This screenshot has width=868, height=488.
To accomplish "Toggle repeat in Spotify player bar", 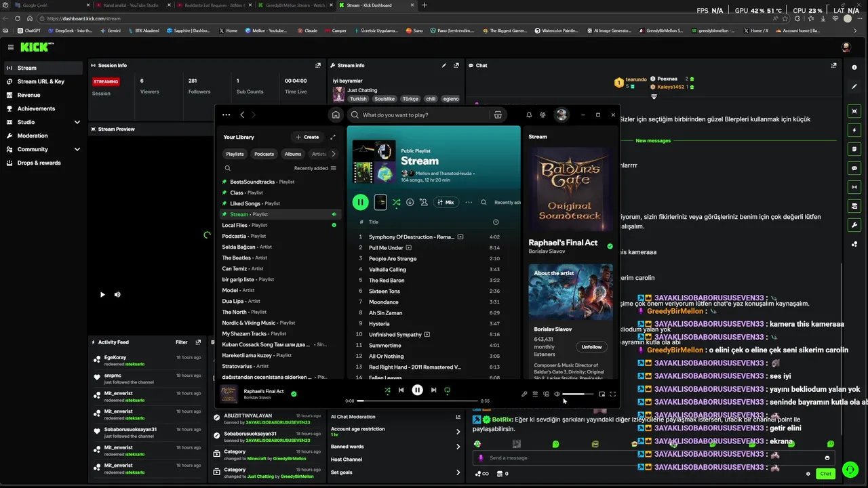I will click(x=447, y=390).
